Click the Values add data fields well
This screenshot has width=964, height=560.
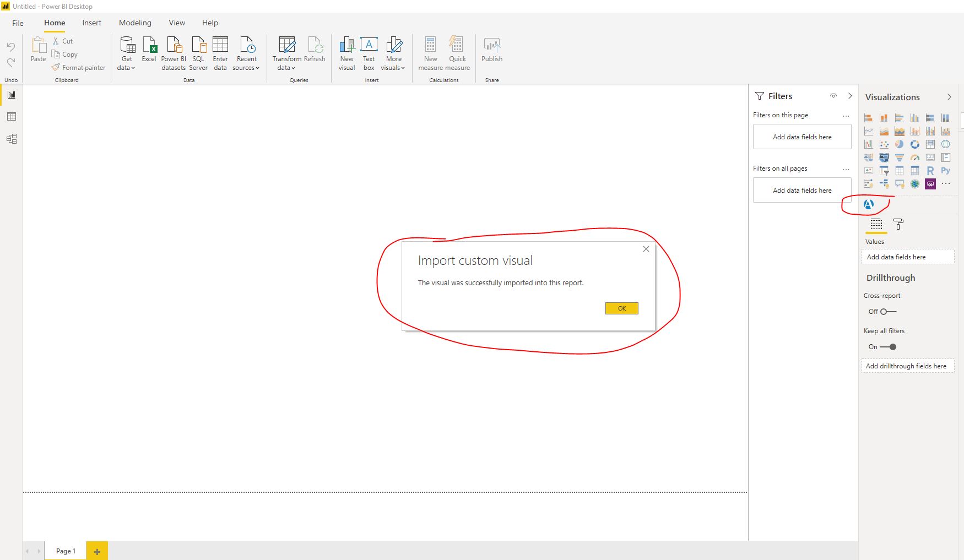[907, 257]
